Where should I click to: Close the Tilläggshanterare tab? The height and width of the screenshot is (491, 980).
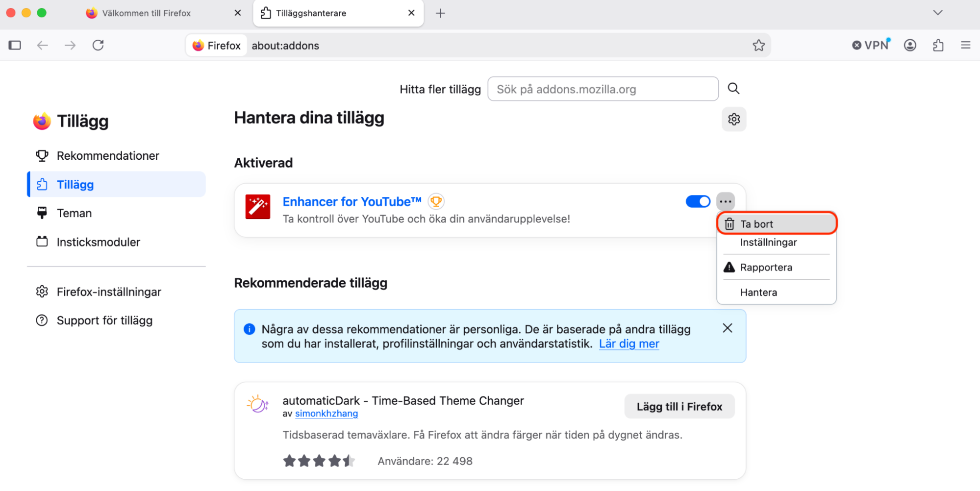411,13
